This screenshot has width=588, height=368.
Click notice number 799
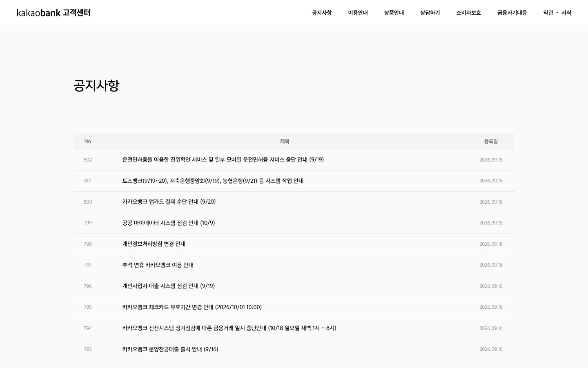88,223
